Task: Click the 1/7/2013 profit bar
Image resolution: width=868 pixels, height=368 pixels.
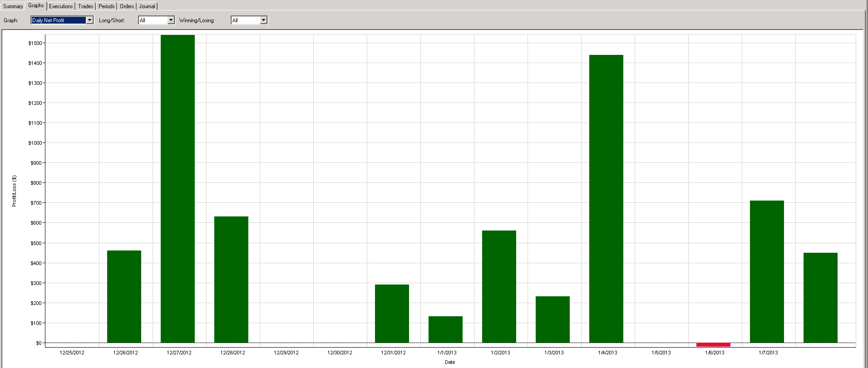Action: 767,272
